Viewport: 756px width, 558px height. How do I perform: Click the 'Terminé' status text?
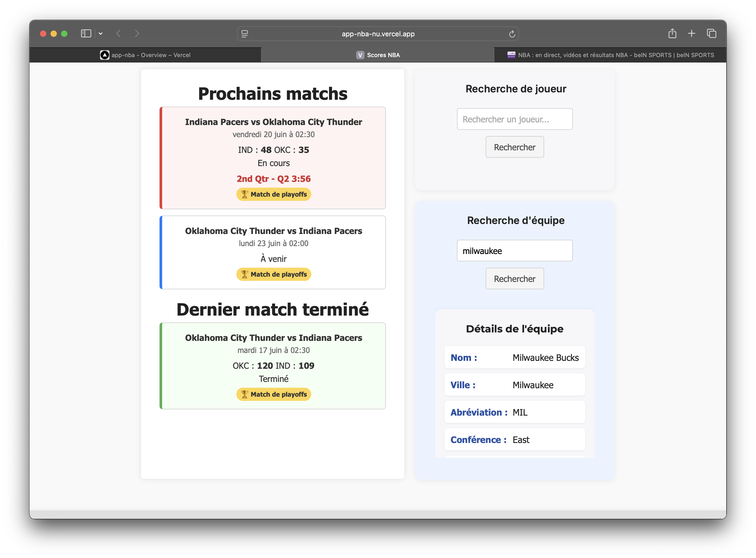pyautogui.click(x=273, y=379)
